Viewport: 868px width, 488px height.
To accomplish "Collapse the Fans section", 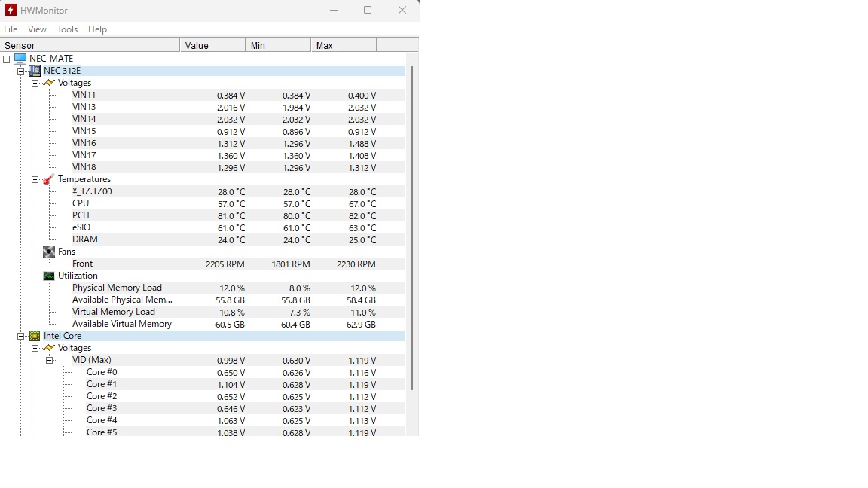I will coord(35,252).
